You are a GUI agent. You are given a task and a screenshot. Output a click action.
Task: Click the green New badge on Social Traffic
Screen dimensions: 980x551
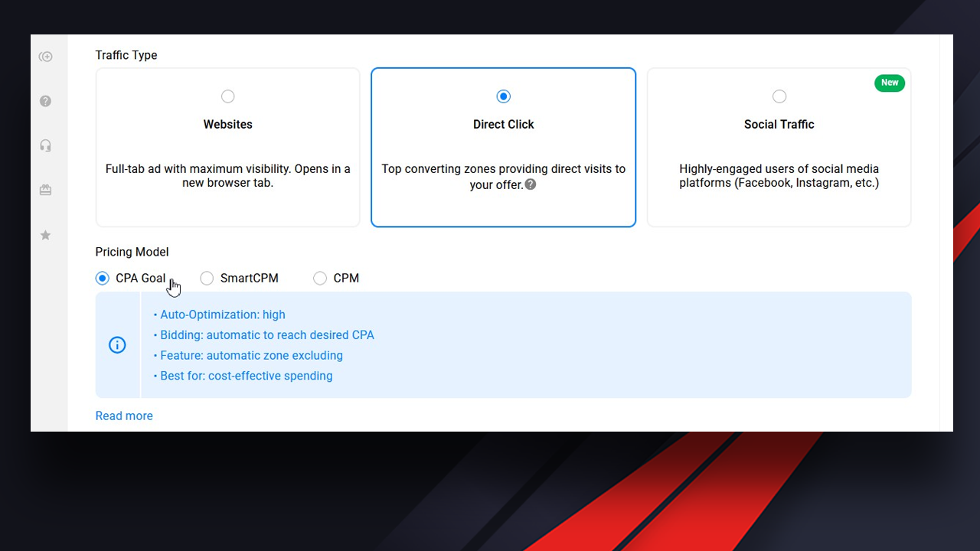pos(890,83)
